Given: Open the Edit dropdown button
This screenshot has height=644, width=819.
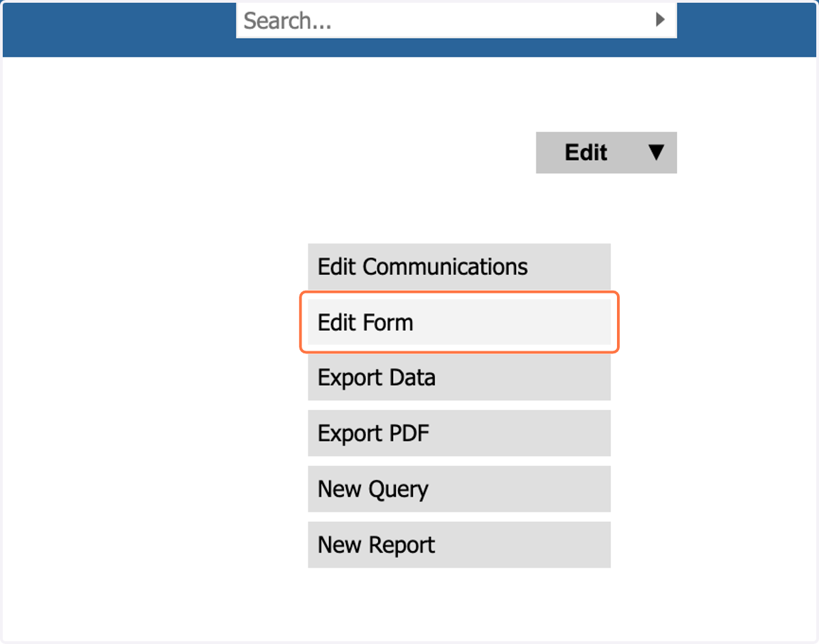Looking at the screenshot, I should (606, 152).
